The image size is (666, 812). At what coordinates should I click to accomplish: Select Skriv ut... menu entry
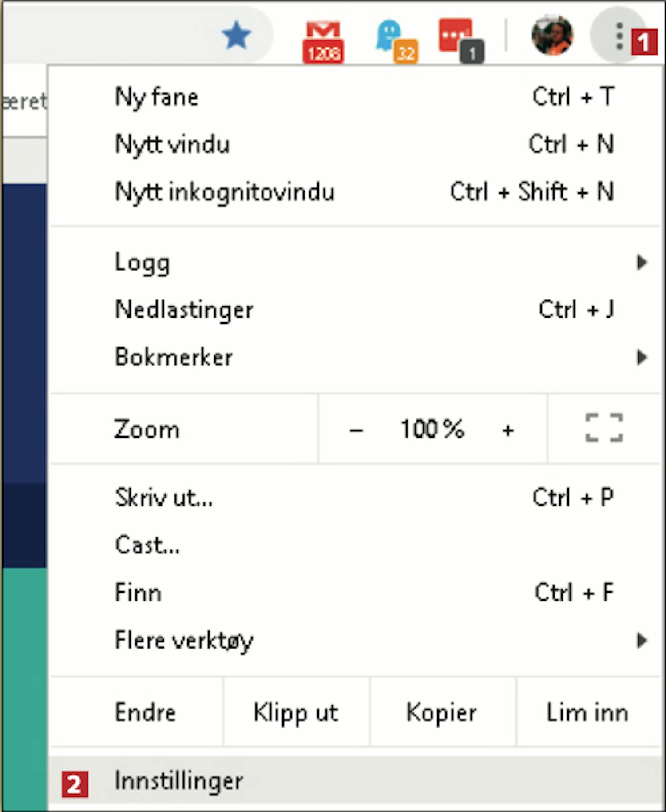pos(355,498)
